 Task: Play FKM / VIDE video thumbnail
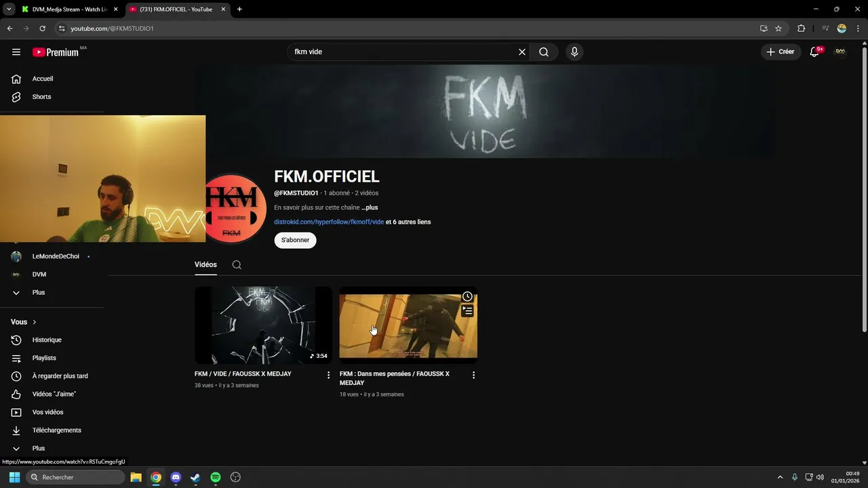click(263, 325)
